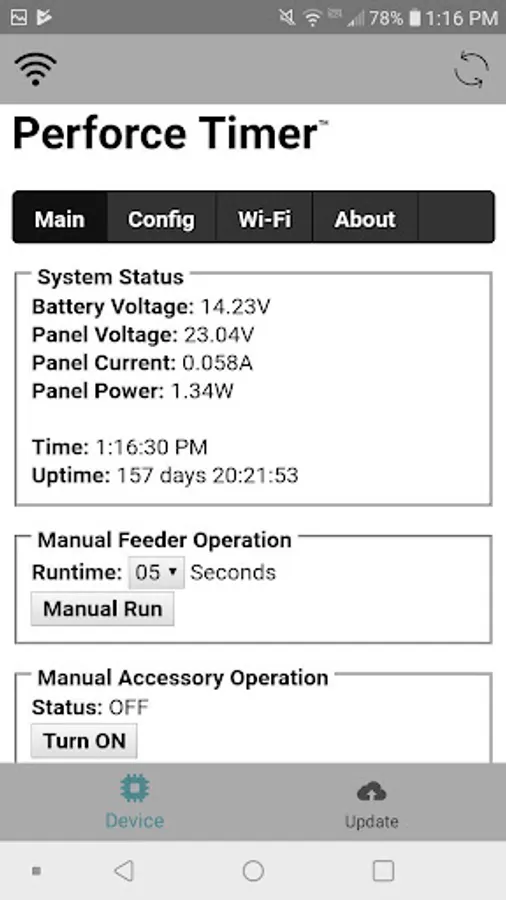Select the Device chip icon
Screen dimensions: 506x900
(135, 789)
